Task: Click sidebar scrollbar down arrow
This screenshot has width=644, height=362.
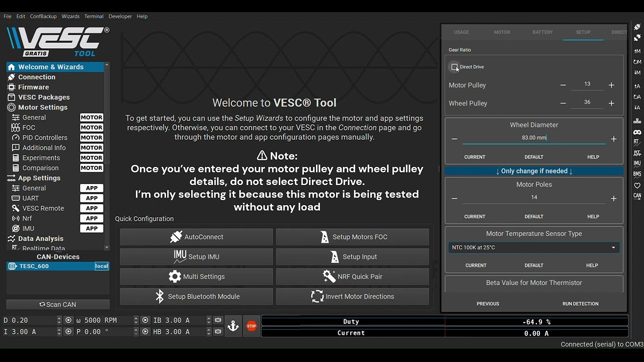Action: [107, 247]
